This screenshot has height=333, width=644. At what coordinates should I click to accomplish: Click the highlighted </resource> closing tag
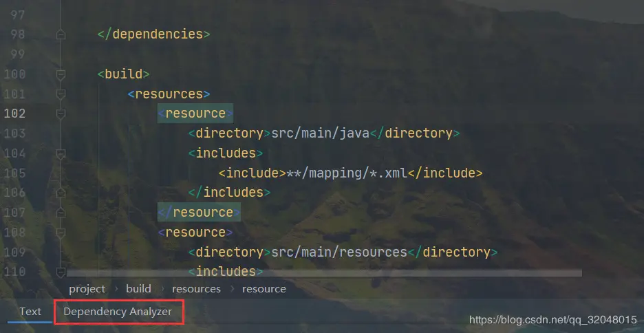[200, 213]
